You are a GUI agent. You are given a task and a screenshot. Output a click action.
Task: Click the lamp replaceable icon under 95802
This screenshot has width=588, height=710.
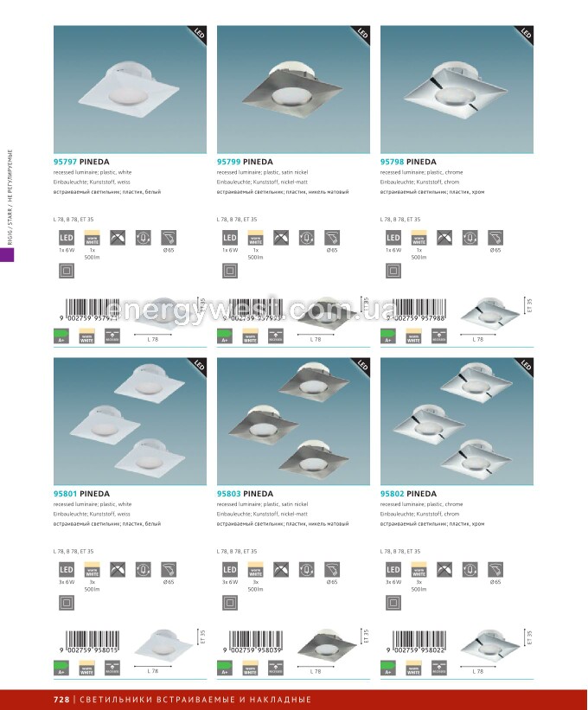click(470, 570)
